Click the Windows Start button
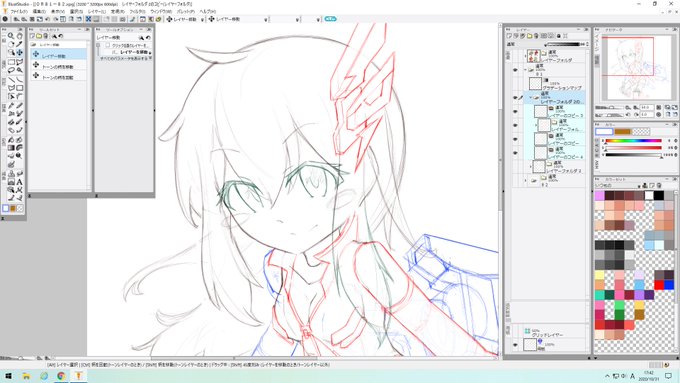Viewport: 680px width, 383px height. (x=8, y=376)
